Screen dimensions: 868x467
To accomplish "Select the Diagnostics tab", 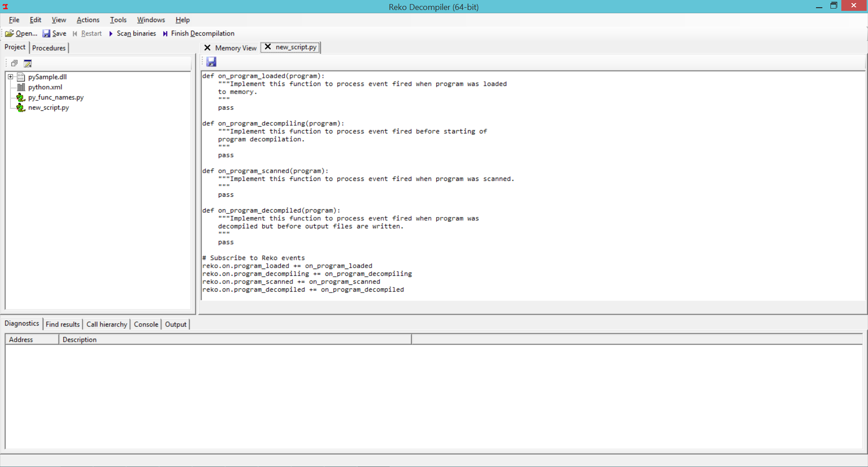I will 22,323.
